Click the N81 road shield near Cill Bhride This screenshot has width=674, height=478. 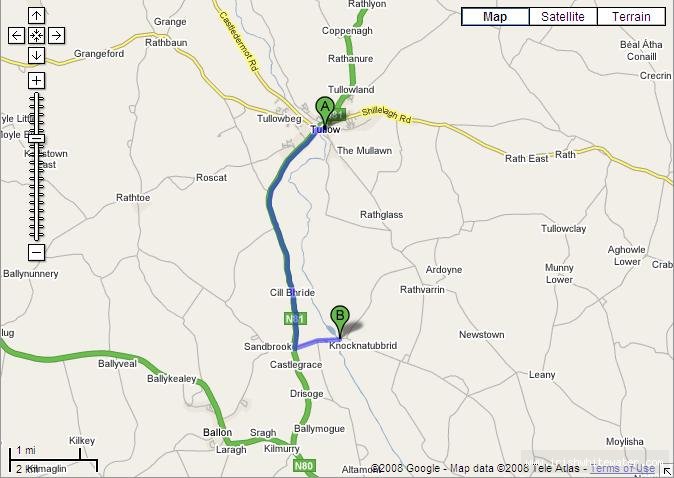(295, 319)
